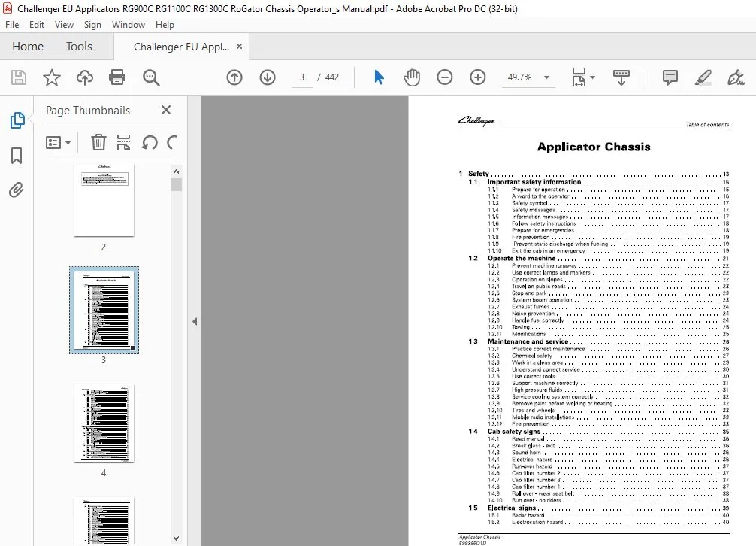This screenshot has height=546, width=756.
Task: Bookmark file with the star icon
Action: 52,77
